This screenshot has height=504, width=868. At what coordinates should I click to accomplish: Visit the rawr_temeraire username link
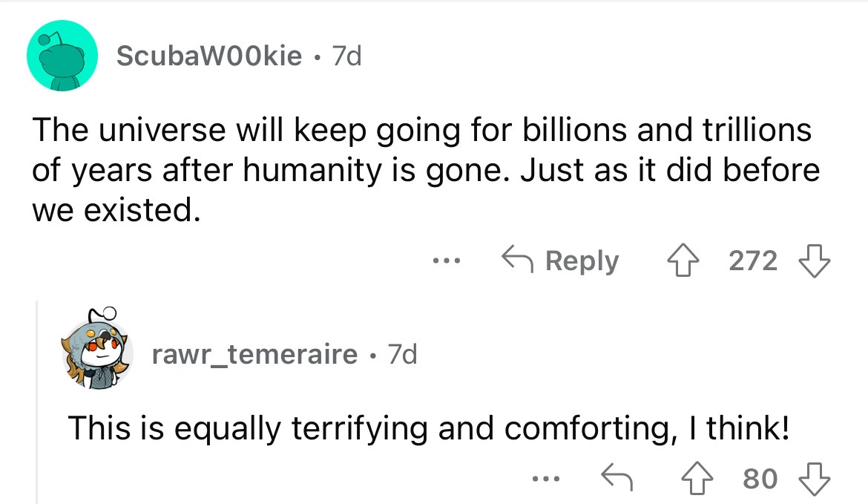[x=254, y=355]
